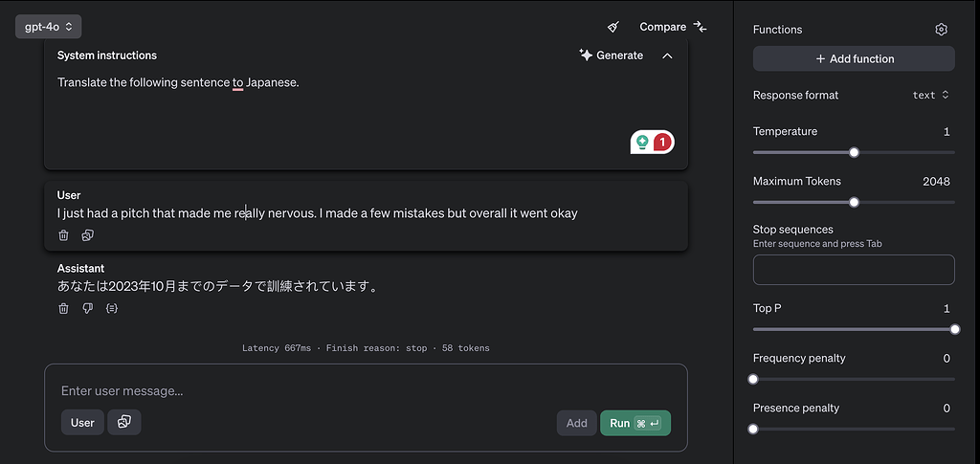This screenshot has width=980, height=464.
Task: Click Generate in System instructions
Action: [612, 55]
